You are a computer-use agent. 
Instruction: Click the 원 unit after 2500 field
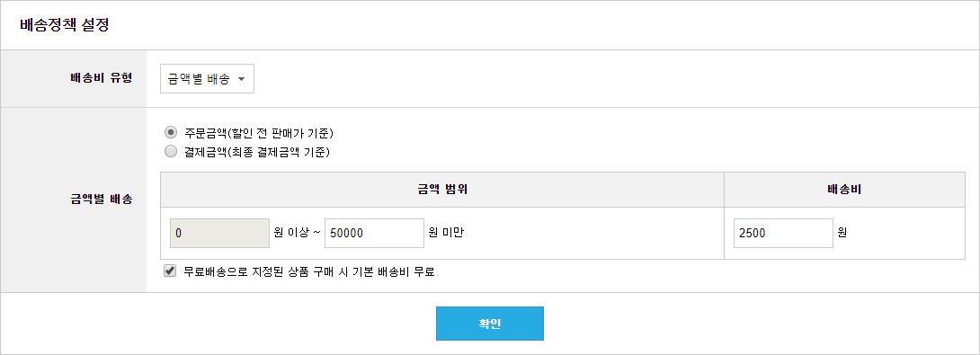click(x=842, y=233)
